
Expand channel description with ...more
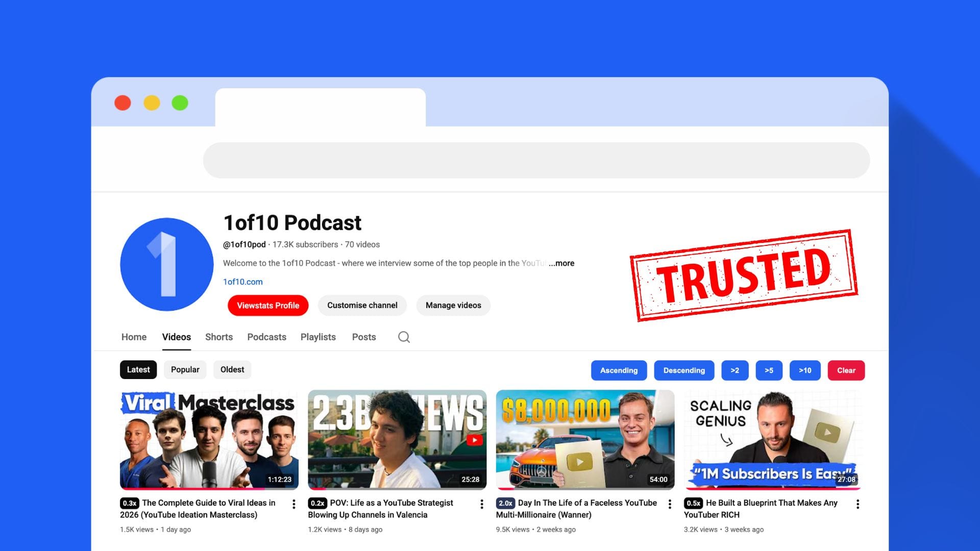click(561, 263)
